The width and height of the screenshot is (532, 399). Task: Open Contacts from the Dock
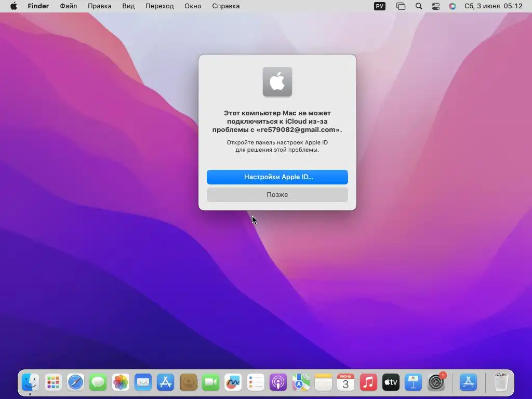(x=188, y=382)
